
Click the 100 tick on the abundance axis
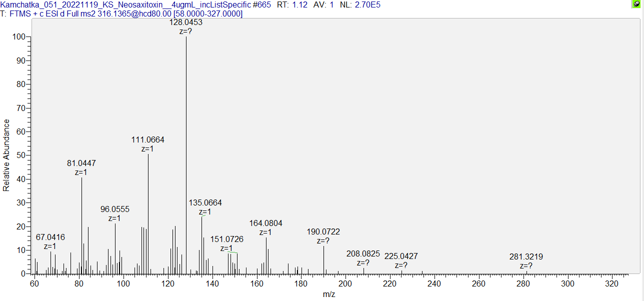(x=19, y=37)
